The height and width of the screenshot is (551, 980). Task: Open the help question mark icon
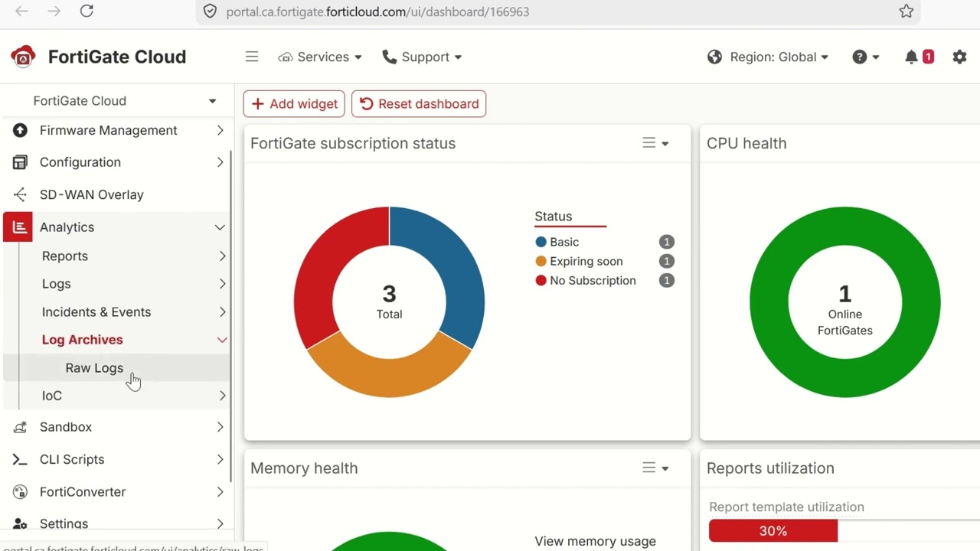coord(860,57)
